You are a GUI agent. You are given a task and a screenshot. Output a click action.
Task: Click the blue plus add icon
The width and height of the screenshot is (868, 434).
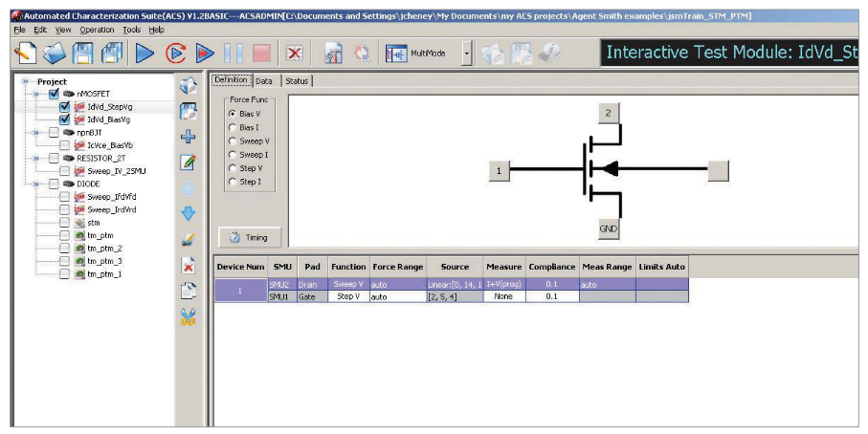[x=189, y=137]
